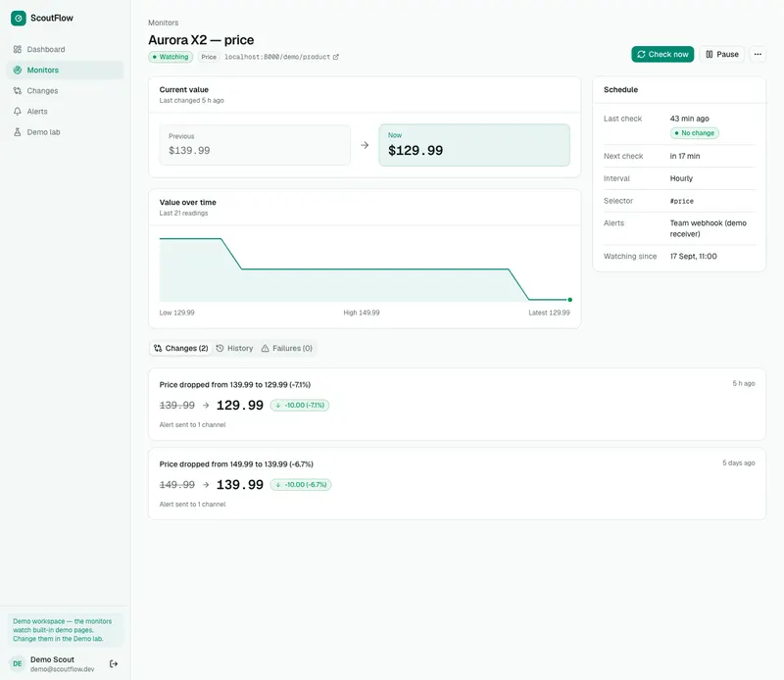784x680 pixels.
Task: Click the Last changed 5 h ago text
Action: coord(191,101)
